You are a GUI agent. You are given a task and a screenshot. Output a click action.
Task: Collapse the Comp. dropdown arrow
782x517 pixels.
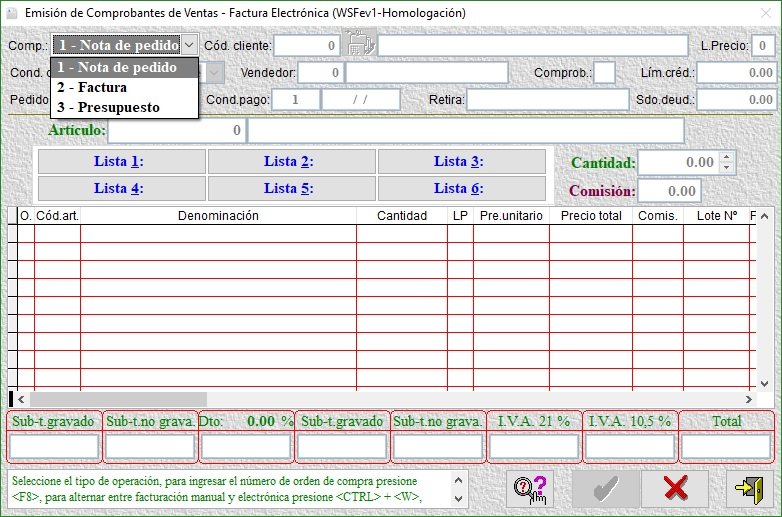189,45
